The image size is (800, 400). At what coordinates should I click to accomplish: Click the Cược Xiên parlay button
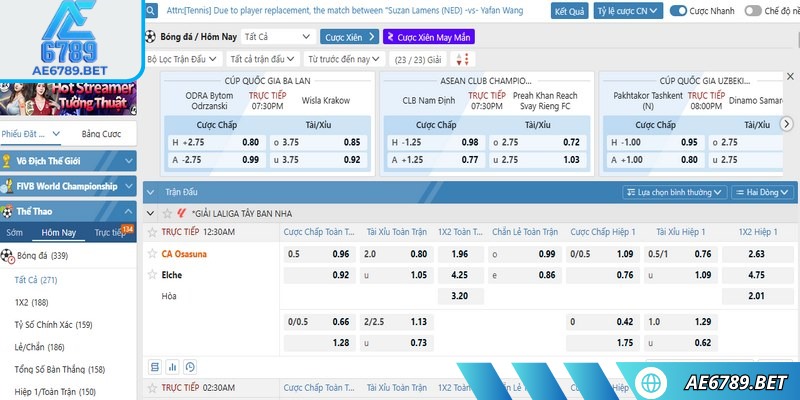pyautogui.click(x=349, y=37)
